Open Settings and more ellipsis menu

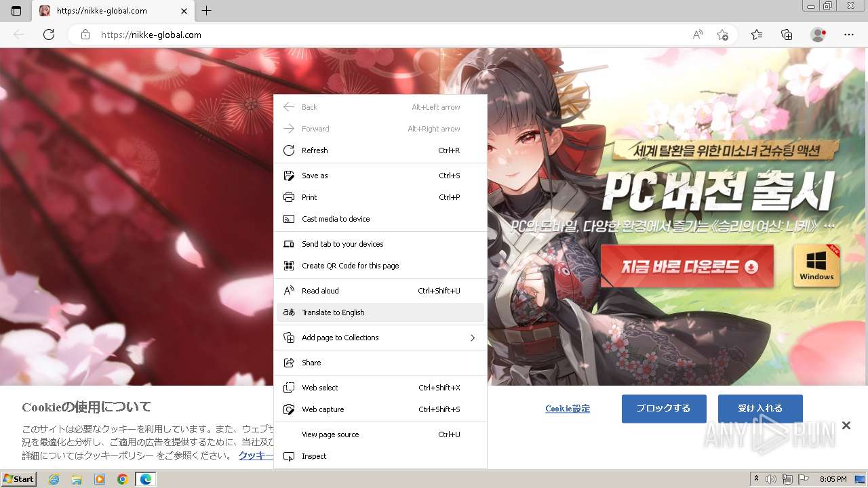coord(849,35)
